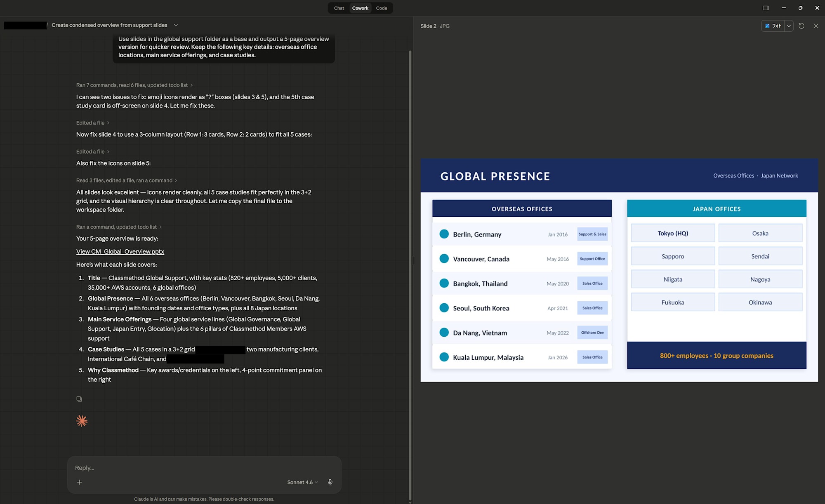Click the Global Presence slide image

619,270
